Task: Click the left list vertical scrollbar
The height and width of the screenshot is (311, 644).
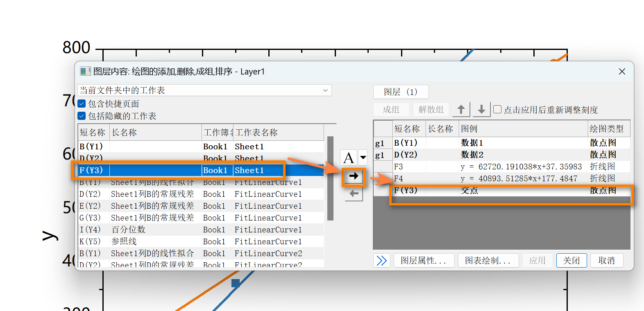Action: pyautogui.click(x=330, y=178)
